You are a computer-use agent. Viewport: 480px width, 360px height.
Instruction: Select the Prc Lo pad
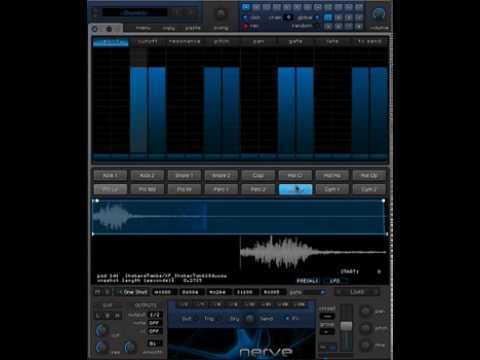pos(110,189)
